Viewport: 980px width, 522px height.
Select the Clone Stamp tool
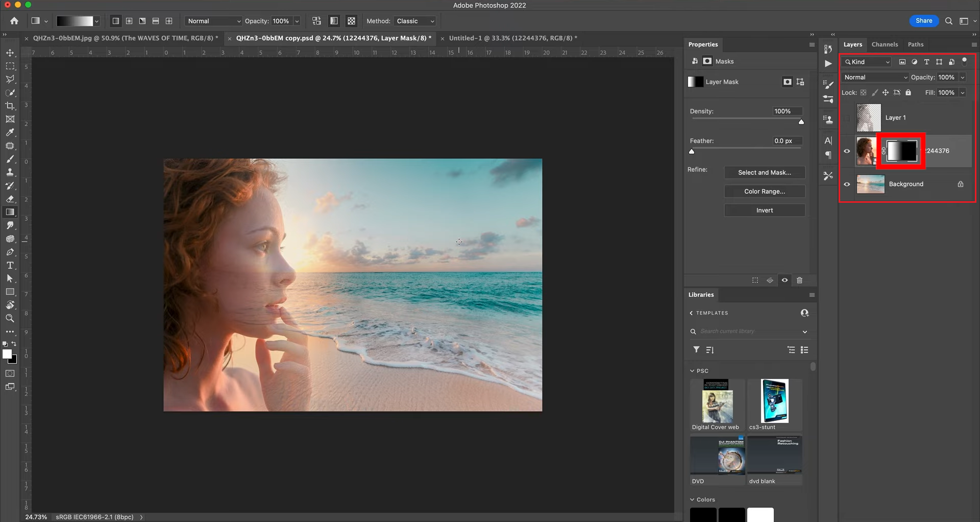pyautogui.click(x=10, y=172)
